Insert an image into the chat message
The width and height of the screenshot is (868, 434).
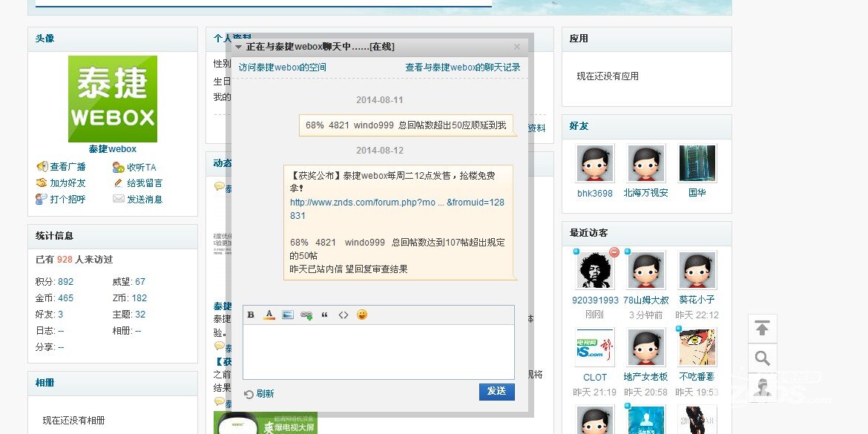pyautogui.click(x=288, y=315)
